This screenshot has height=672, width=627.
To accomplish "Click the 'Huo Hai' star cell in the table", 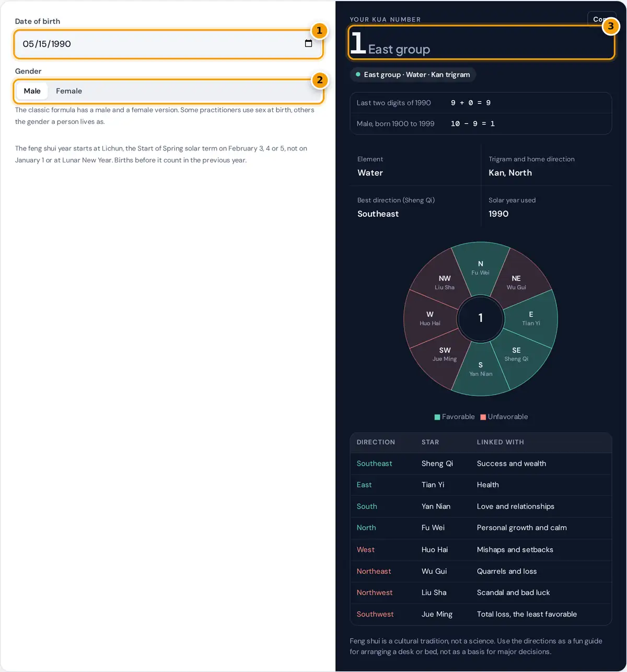I will [x=435, y=550].
